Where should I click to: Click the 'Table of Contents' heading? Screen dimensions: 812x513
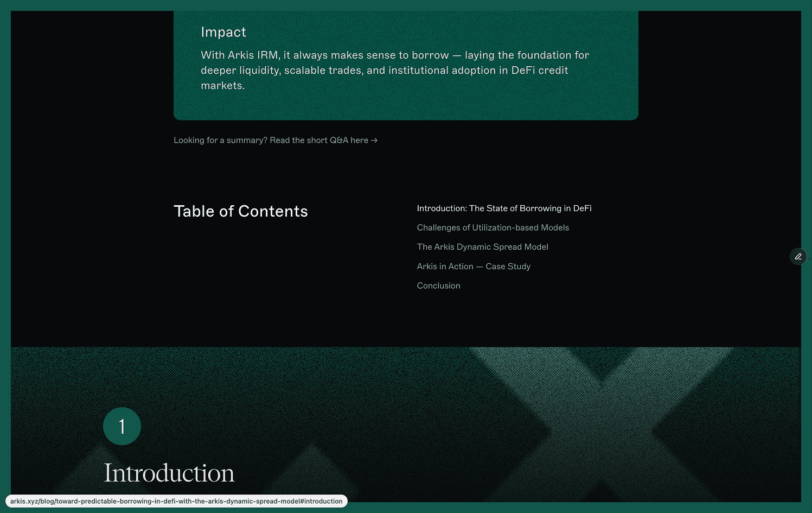click(x=240, y=211)
